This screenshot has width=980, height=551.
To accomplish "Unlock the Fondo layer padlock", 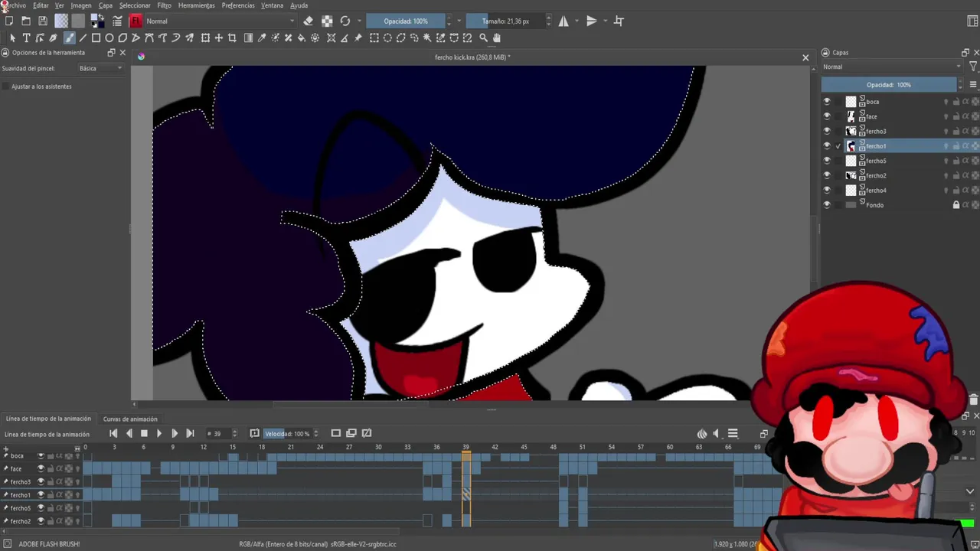I will click(x=955, y=205).
